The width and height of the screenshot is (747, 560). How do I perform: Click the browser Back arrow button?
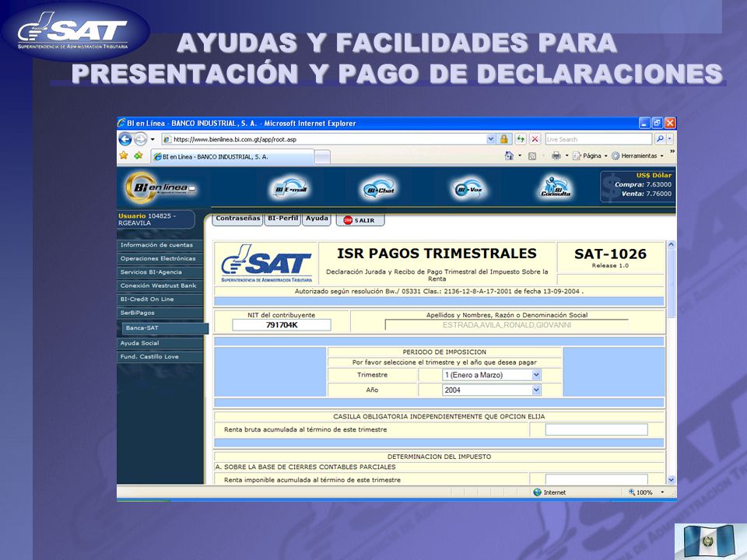(124, 139)
